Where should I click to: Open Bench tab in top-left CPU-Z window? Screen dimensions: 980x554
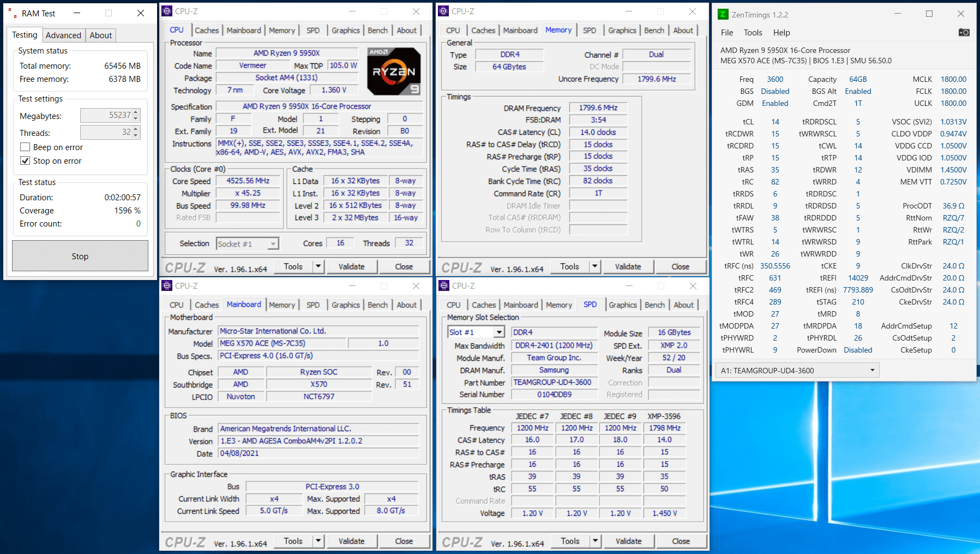377,31
